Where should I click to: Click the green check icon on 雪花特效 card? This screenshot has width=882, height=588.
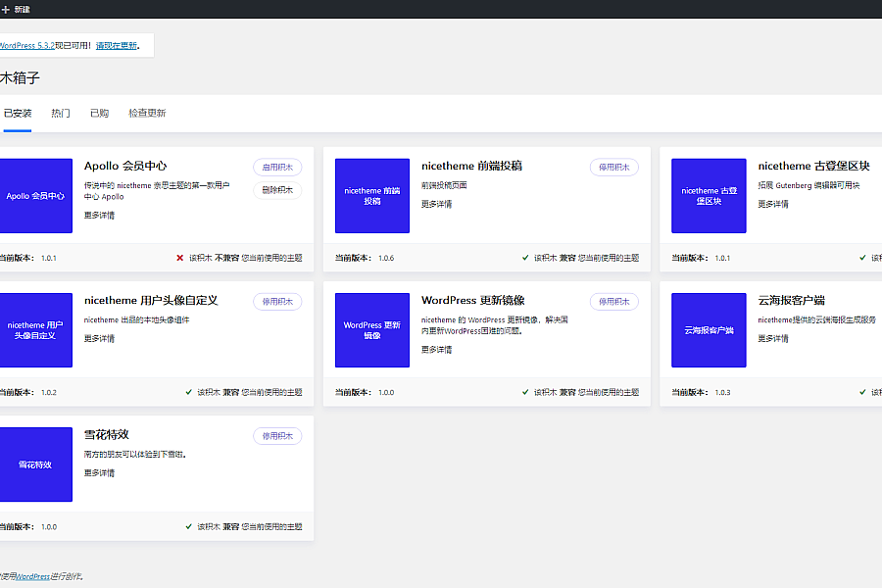[x=189, y=526]
